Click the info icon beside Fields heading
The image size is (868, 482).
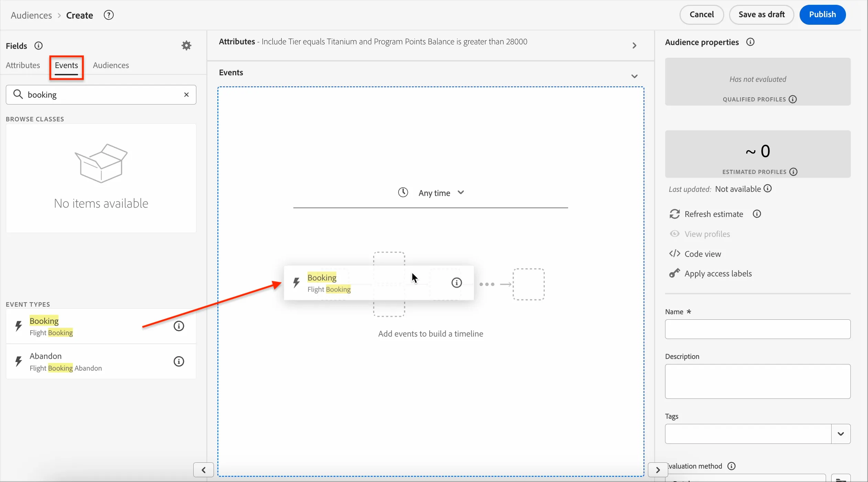[39, 46]
